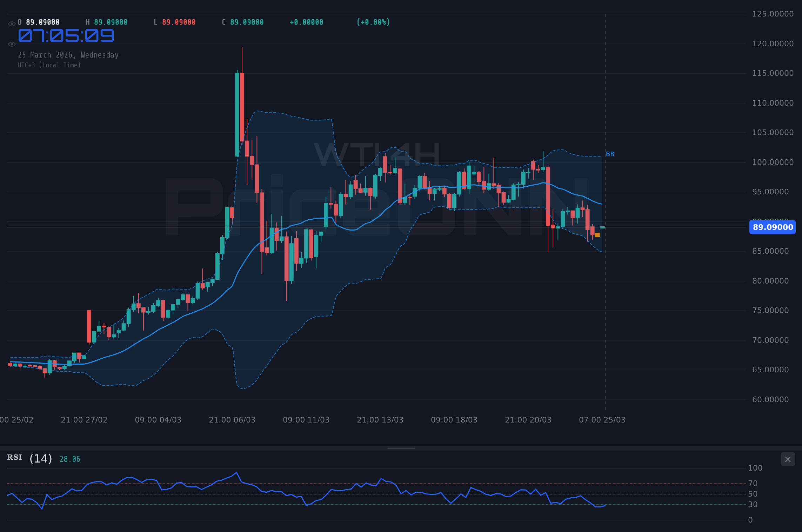The height and width of the screenshot is (532, 802).
Task: Click the RSI value 28.06 readout
Action: click(x=69, y=458)
